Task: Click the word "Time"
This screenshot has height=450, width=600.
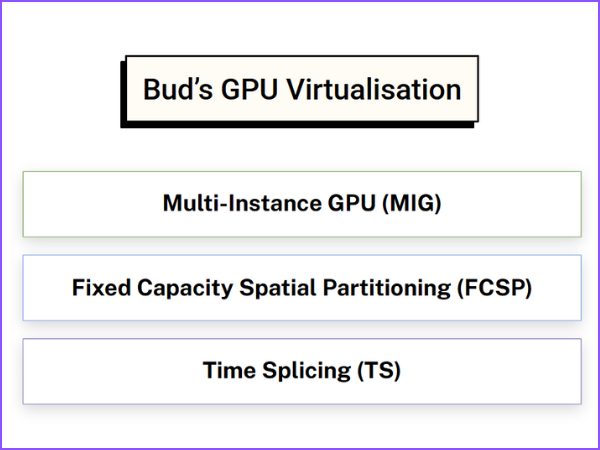Action: [228, 371]
